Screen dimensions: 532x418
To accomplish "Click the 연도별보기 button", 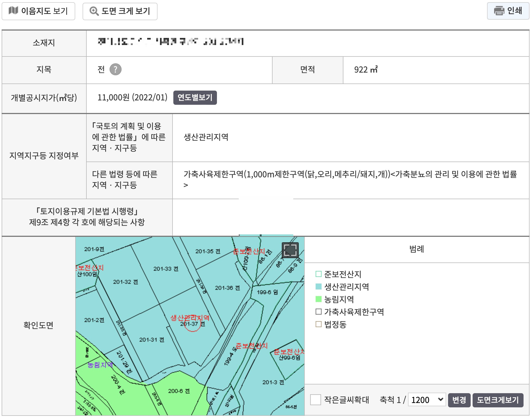I will point(195,97).
